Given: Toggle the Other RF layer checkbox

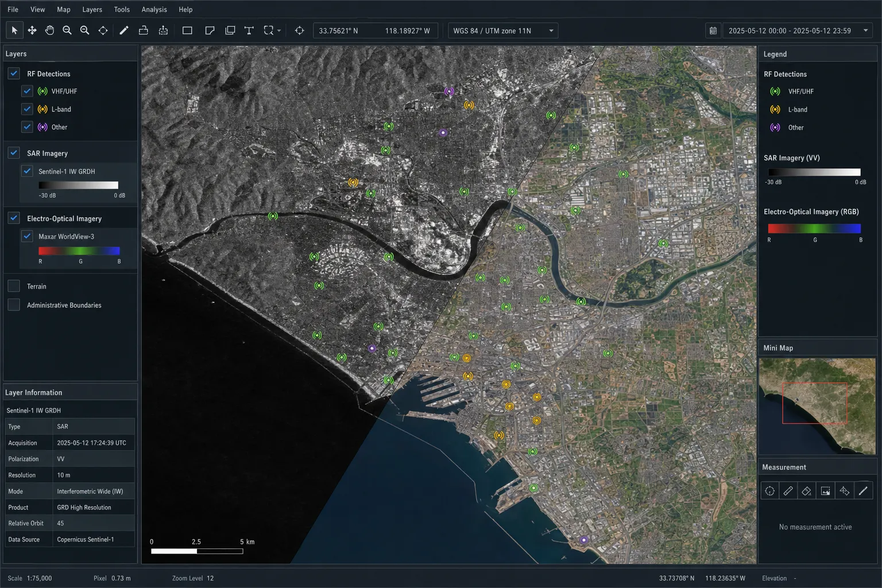Looking at the screenshot, I should tap(27, 127).
